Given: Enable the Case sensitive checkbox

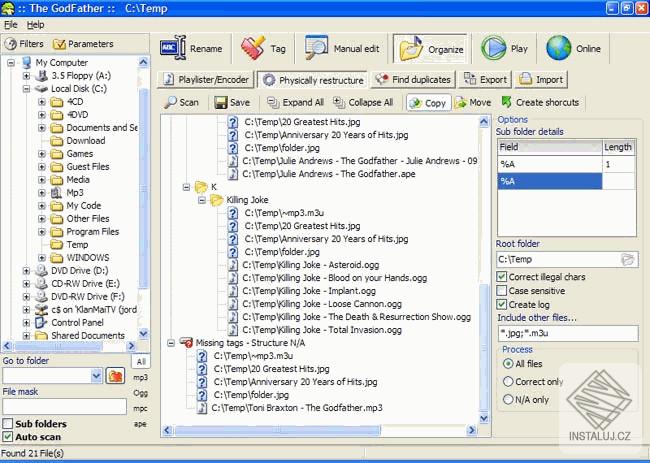Looking at the screenshot, I should coord(502,291).
